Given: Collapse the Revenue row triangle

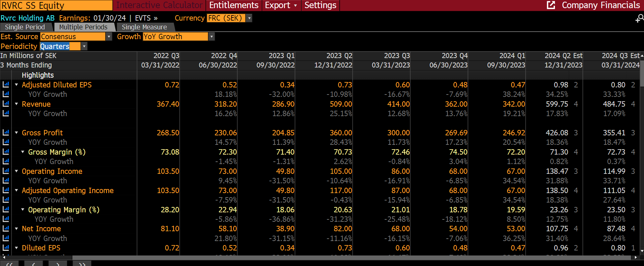Looking at the screenshot, I should pyautogui.click(x=16, y=104).
